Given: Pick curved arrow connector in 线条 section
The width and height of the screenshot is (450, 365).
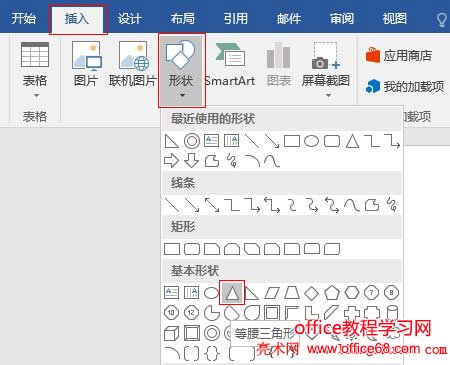Looking at the screenshot, I should click(x=312, y=205).
